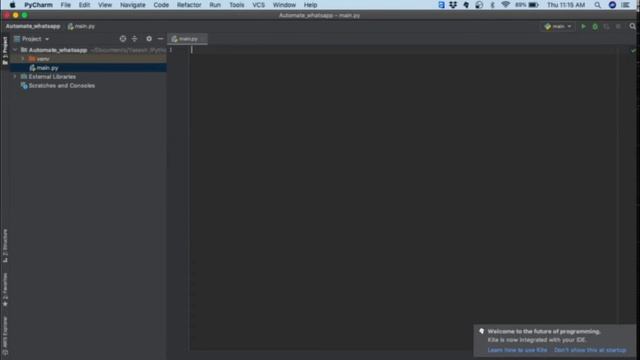The width and height of the screenshot is (640, 360).
Task: Open Project panel settings gear
Action: click(149, 39)
